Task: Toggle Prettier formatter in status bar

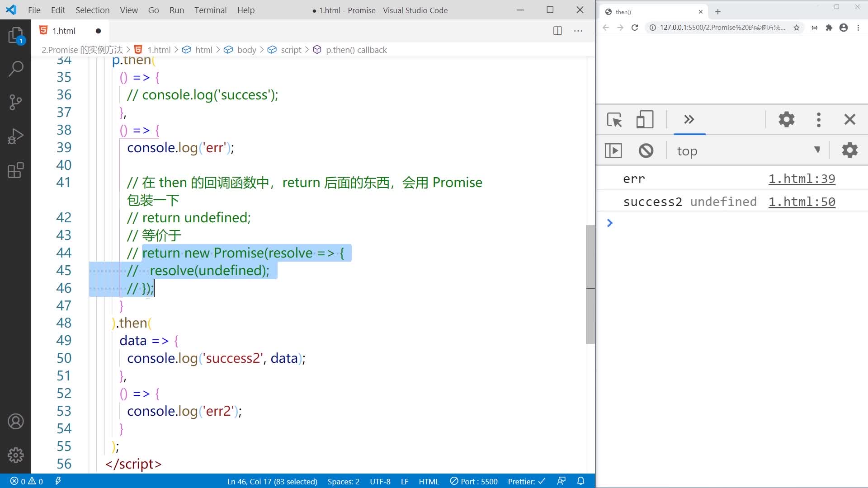Action: pos(526,481)
